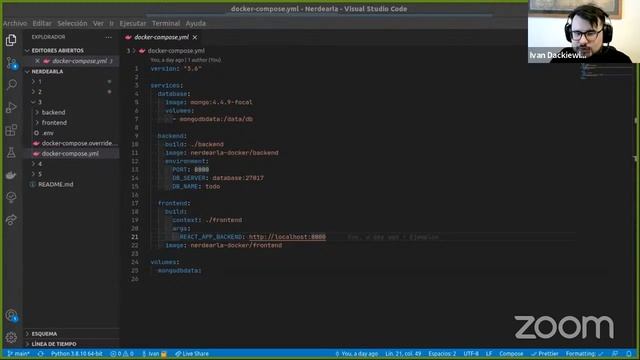The image size is (640, 360).
Task: Click the mongodbdata volume on line 25
Action: 179,271
